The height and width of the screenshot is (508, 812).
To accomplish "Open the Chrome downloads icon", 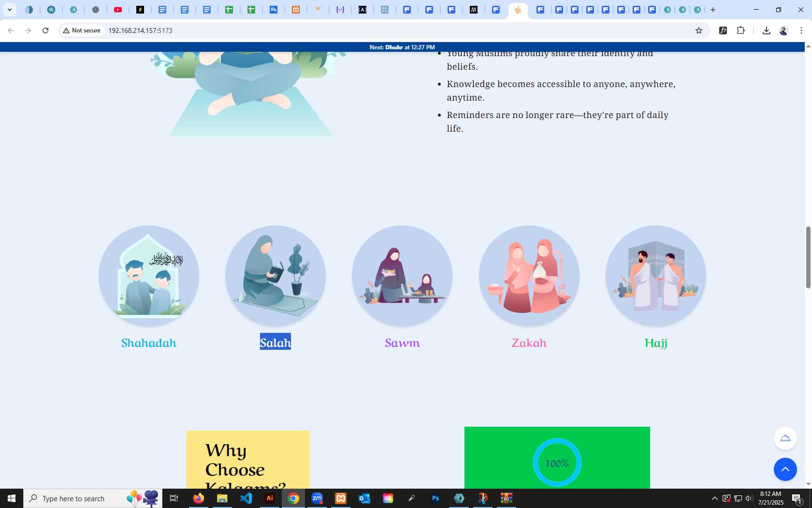I will pyautogui.click(x=766, y=30).
